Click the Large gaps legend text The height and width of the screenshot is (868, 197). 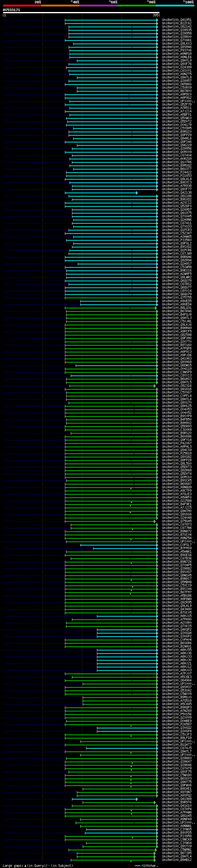pos(38,865)
